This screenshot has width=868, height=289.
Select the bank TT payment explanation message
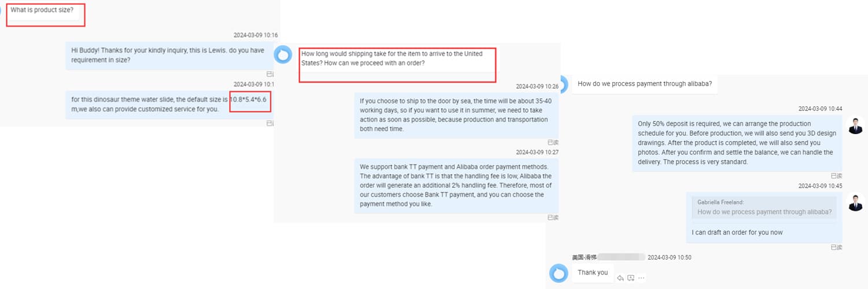point(456,186)
